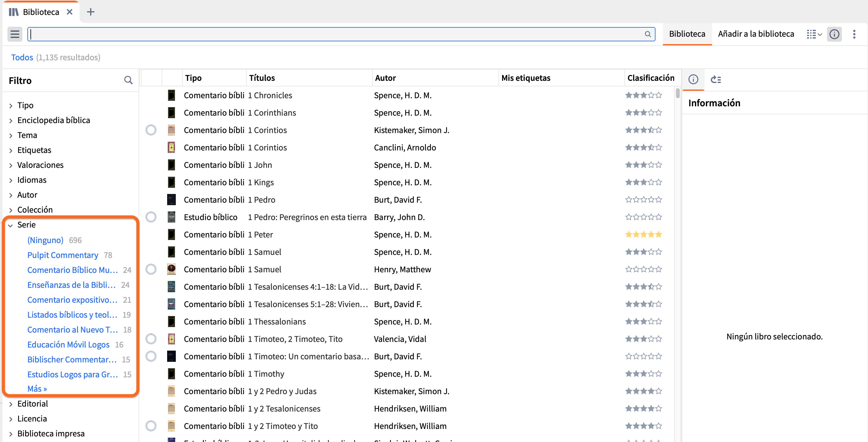Open the hamburger panel menu

click(x=15, y=34)
